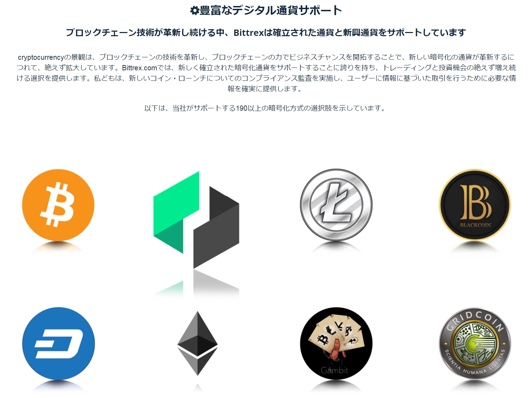
Task: Click the orange Bitcoin coin logo
Action: pyautogui.click(x=58, y=205)
